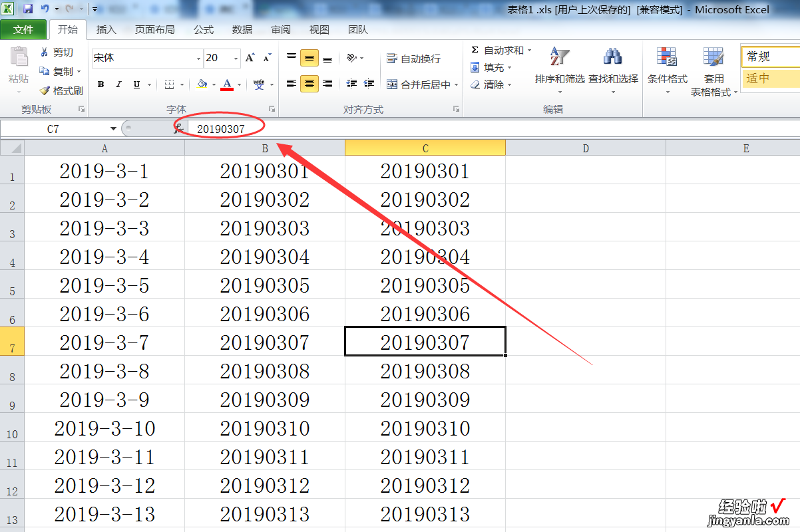Increase indent icon
800x532 pixels.
click(x=370, y=84)
